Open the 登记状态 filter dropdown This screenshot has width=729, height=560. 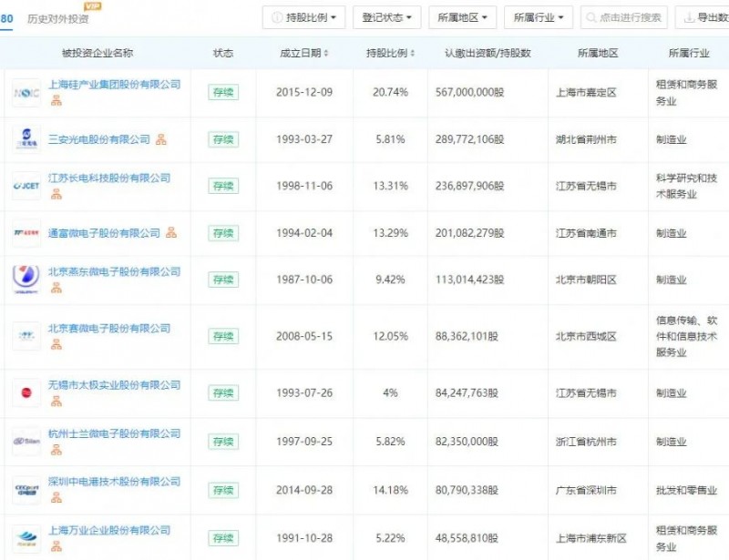[x=386, y=17]
